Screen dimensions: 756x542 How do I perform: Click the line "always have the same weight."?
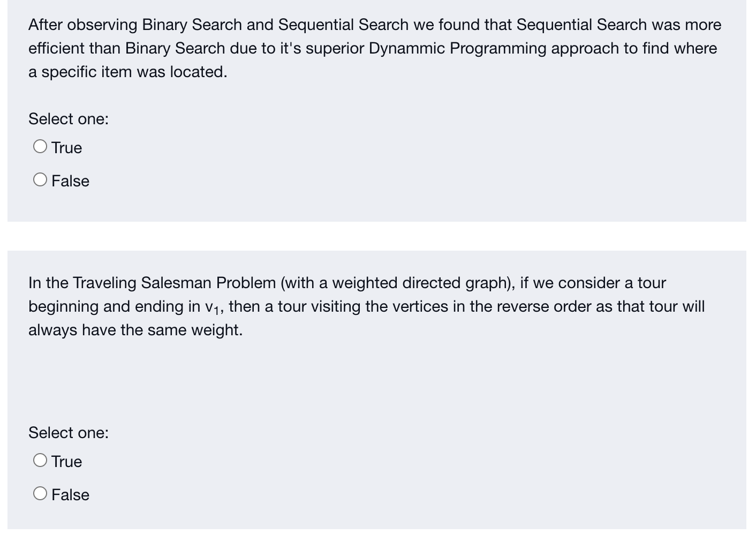pos(135,330)
